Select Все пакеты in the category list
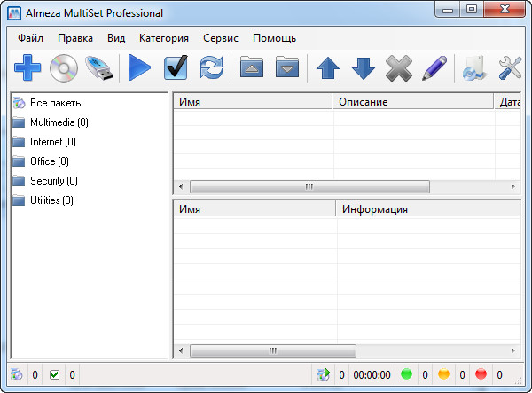Screen dimensions: 532x393 pos(57,103)
